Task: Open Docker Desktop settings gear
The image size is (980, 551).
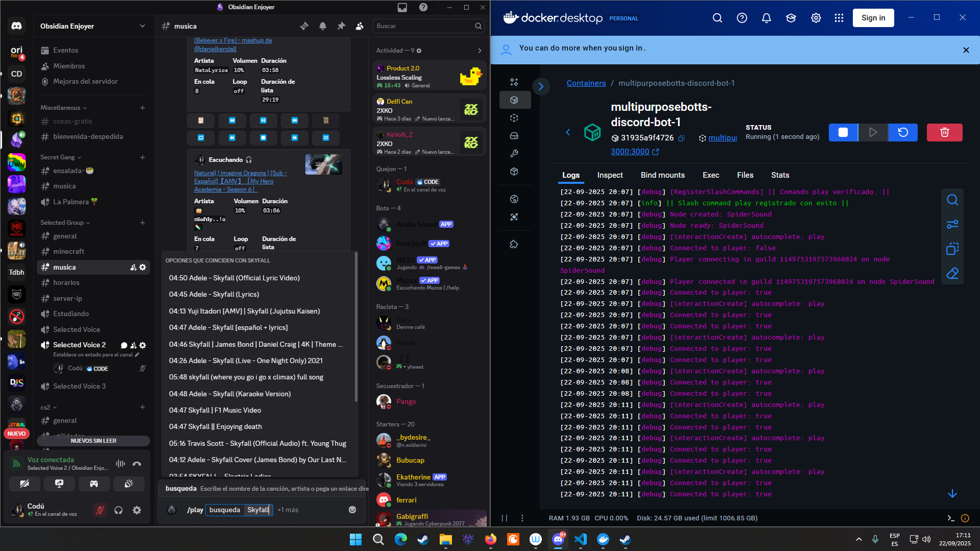Action: (x=816, y=18)
